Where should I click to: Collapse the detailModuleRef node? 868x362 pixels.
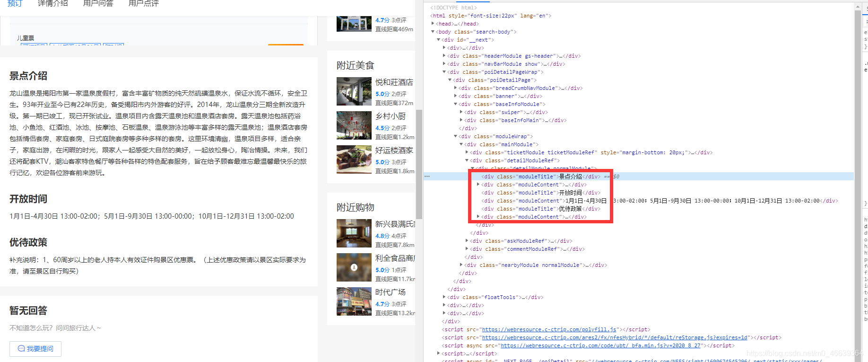467,160
